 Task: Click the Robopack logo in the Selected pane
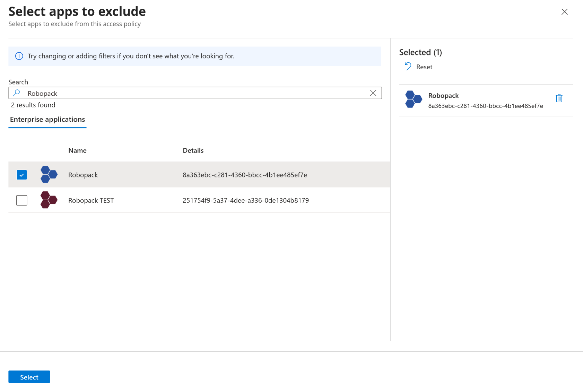(414, 99)
